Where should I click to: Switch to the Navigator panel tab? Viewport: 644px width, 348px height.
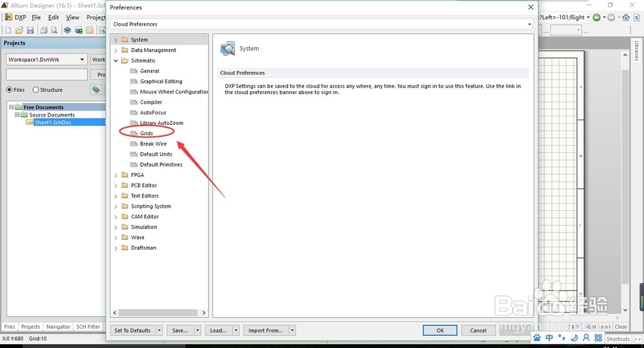pyautogui.click(x=58, y=327)
